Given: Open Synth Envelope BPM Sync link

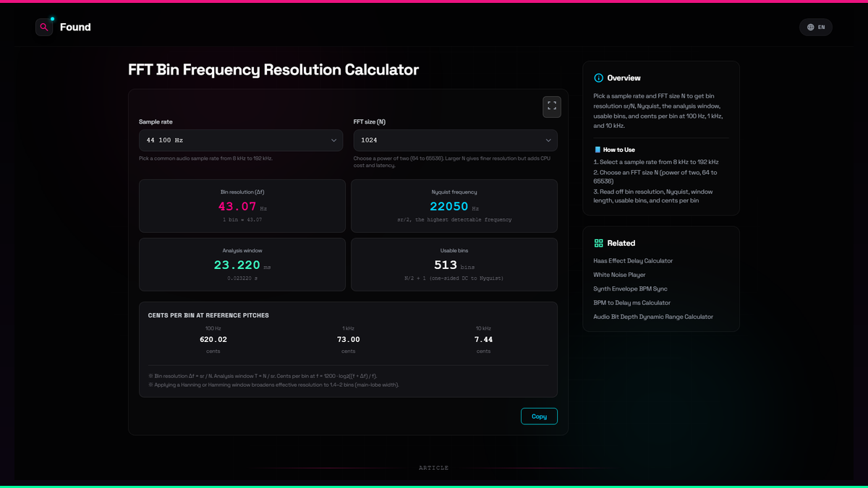Looking at the screenshot, I should pyautogui.click(x=630, y=288).
